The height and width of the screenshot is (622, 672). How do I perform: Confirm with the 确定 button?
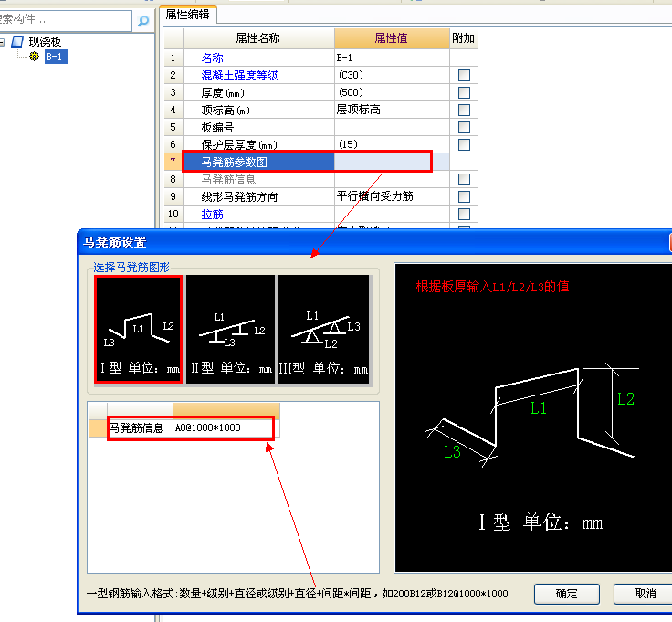(x=567, y=594)
